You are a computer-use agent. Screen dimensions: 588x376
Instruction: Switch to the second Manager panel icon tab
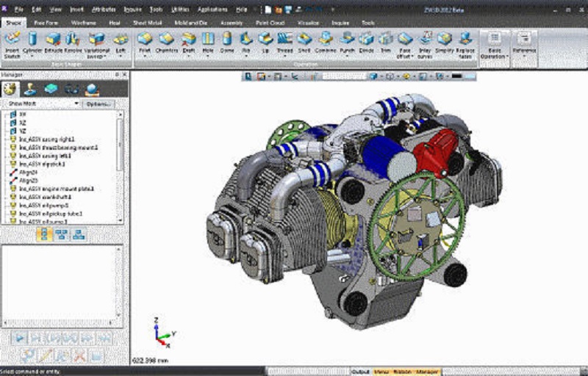tap(30, 89)
